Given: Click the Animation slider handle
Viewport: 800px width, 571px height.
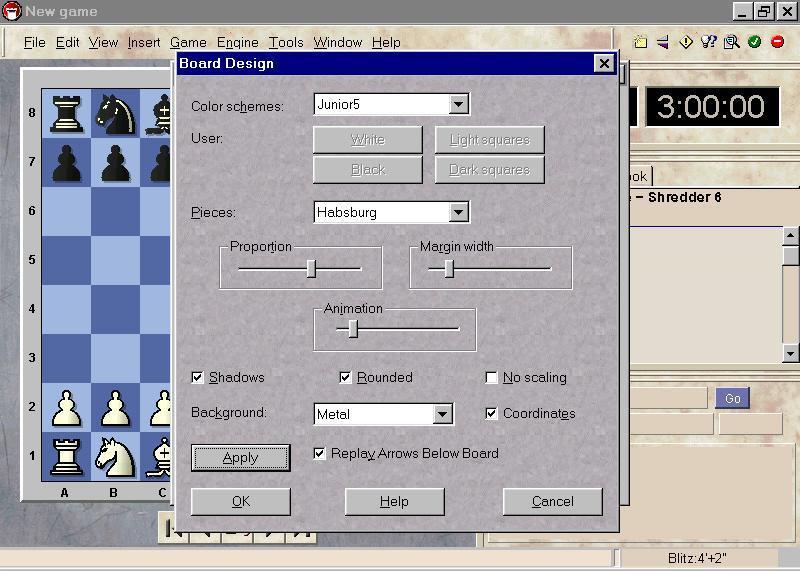Looking at the screenshot, I should (x=353, y=328).
